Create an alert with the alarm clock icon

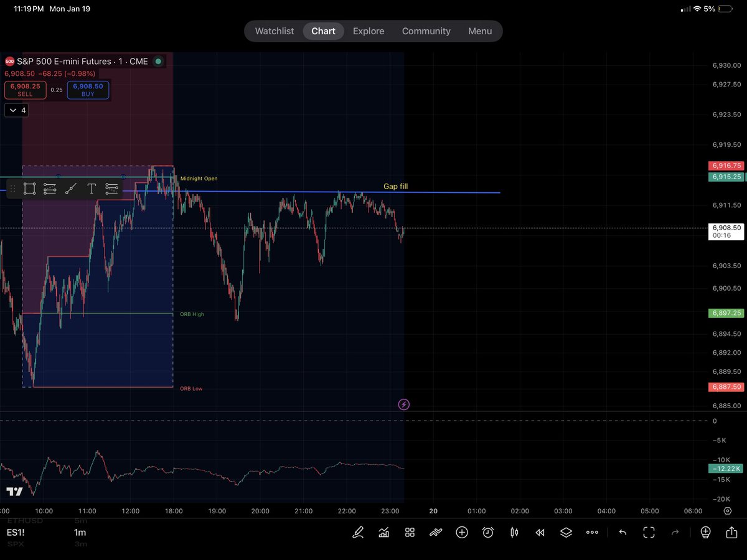coord(488,532)
